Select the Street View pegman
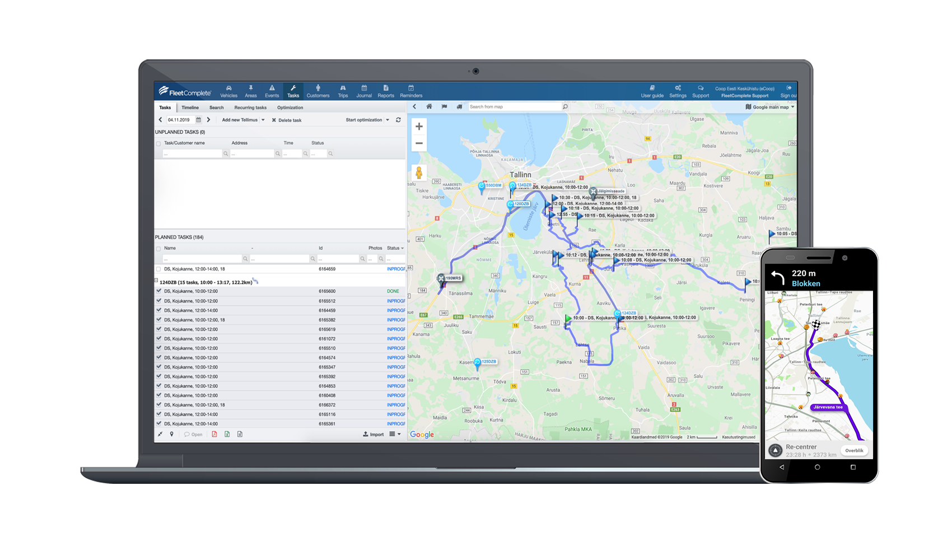The width and height of the screenshot is (952, 560). click(x=419, y=173)
